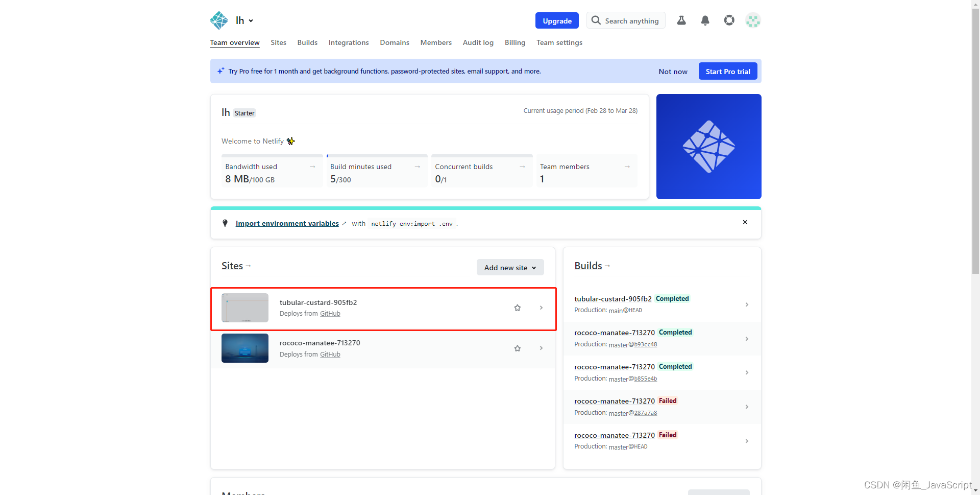Click the Failed badge on 287a7a8 build

coord(668,401)
